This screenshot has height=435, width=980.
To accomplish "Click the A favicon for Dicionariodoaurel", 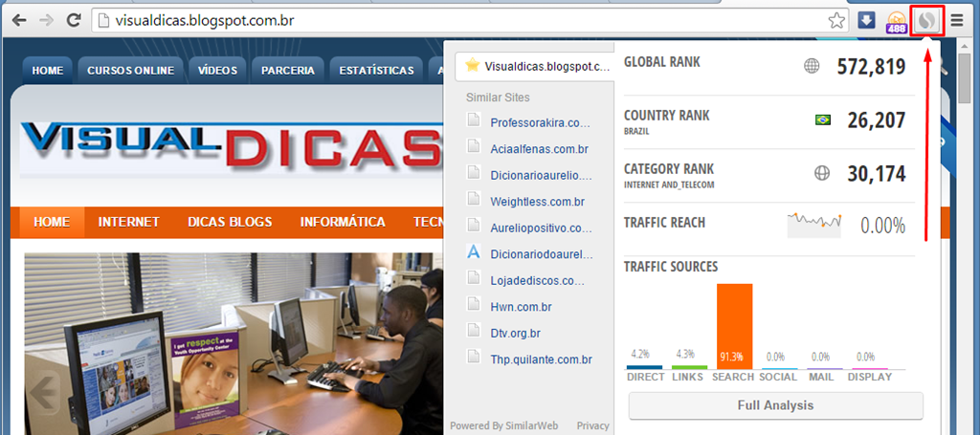I will 474,252.
